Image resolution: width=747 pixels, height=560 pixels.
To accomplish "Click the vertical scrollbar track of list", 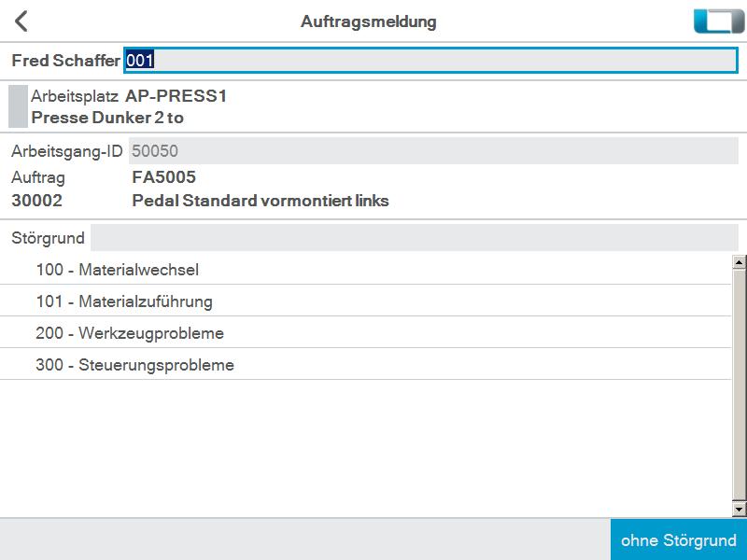I will tap(739, 385).
